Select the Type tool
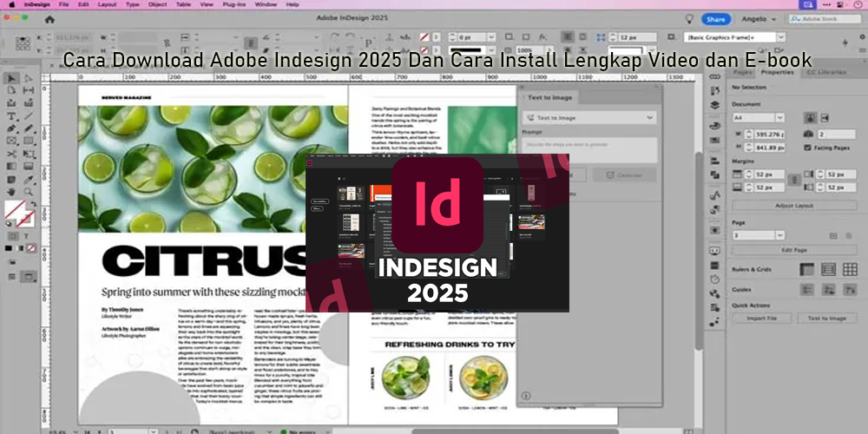 pos(11,116)
